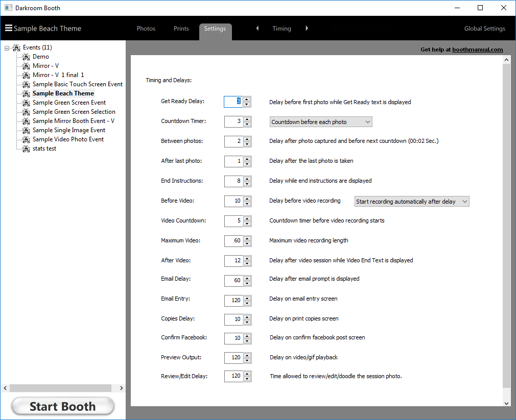516x420 pixels.
Task: Decrease the End Instructions value
Action: point(247,184)
